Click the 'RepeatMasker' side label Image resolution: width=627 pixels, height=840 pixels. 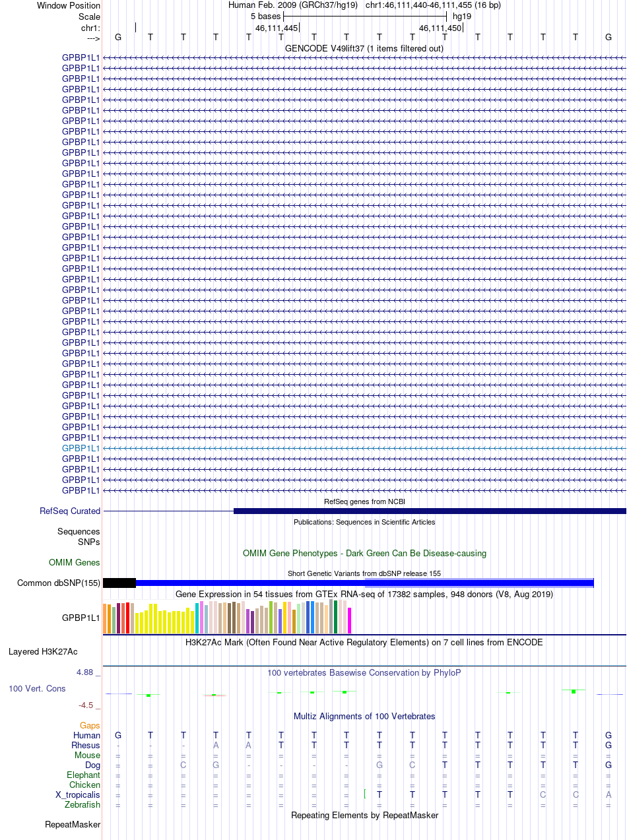73,824
